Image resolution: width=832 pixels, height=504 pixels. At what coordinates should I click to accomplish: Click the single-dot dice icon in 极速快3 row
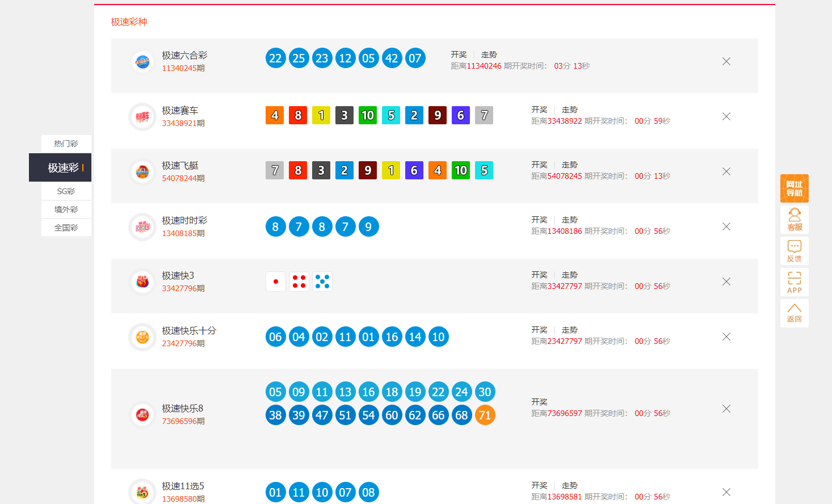(x=275, y=281)
